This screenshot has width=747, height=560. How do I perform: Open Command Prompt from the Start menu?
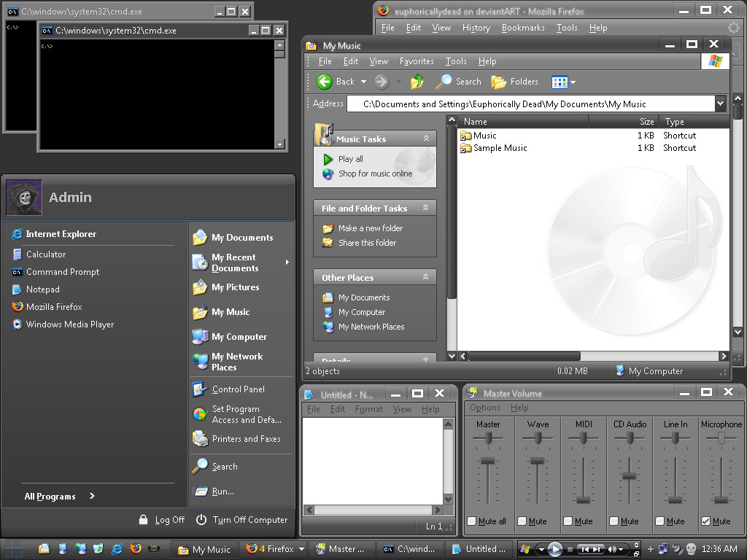click(x=55, y=272)
